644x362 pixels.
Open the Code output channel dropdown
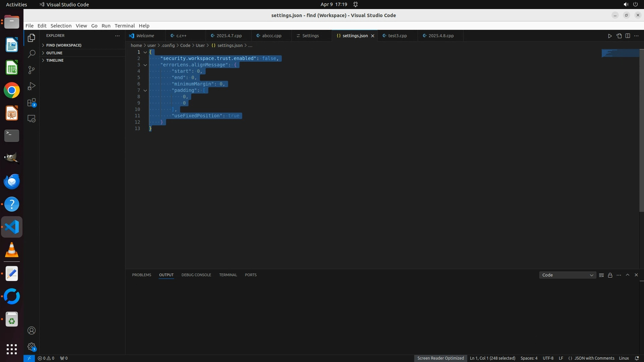tap(568, 275)
